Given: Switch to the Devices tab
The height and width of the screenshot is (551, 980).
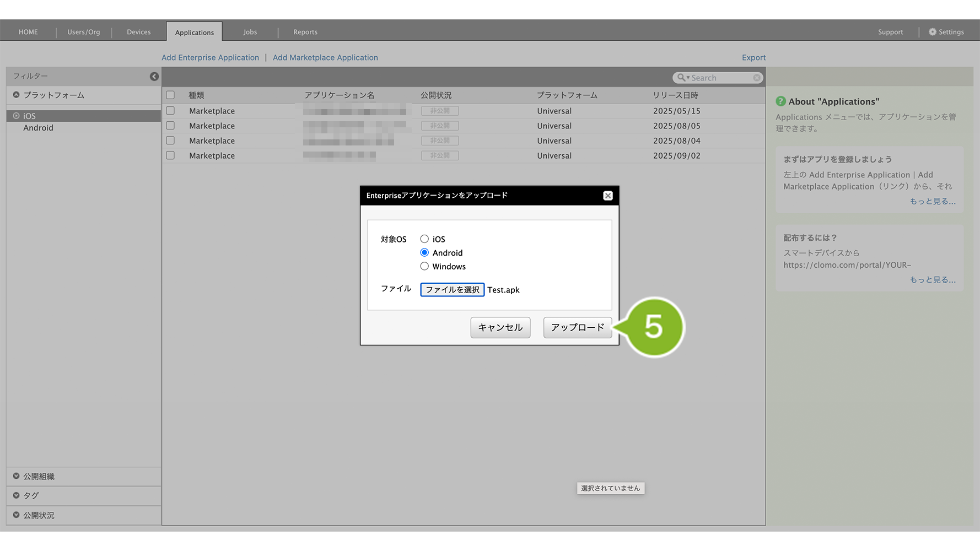Looking at the screenshot, I should 138,32.
